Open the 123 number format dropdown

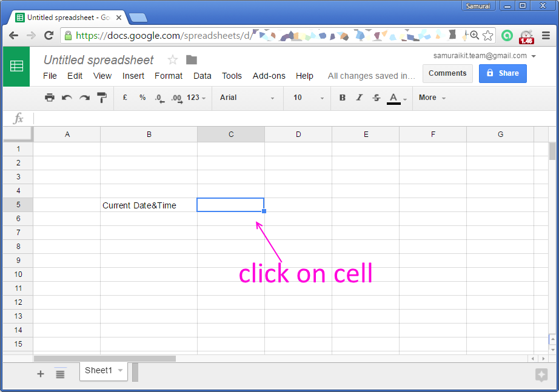pyautogui.click(x=196, y=98)
